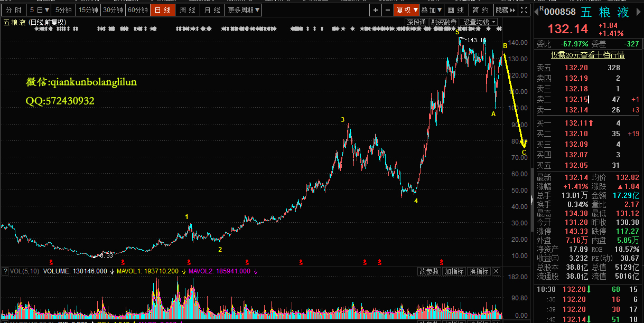Select the 买五 order row at 132.05

(589, 165)
